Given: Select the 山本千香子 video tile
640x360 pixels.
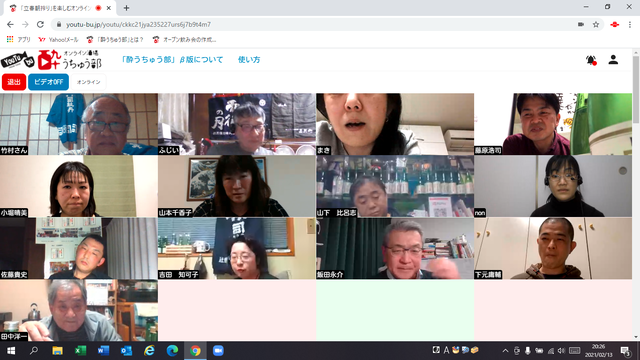Looking at the screenshot, I should (237, 186).
